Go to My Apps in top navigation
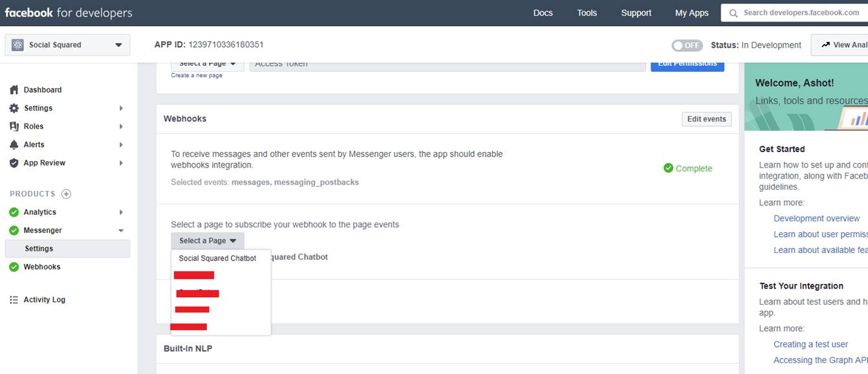 [691, 13]
